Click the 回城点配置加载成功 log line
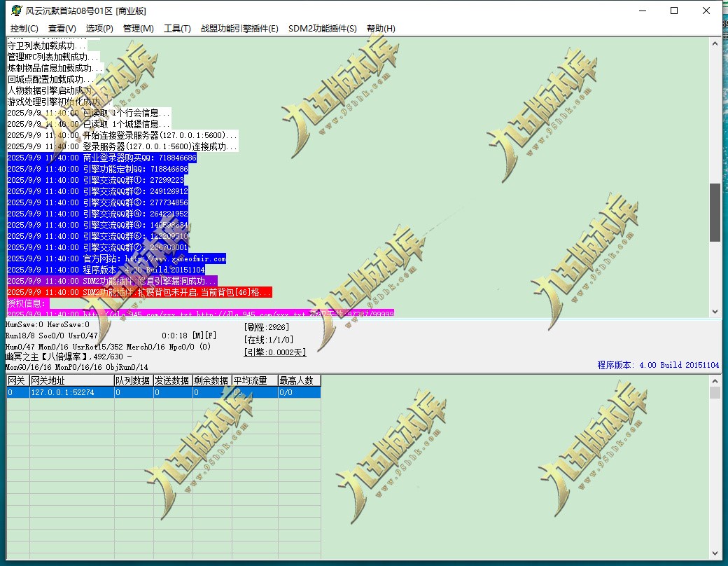The image size is (728, 566). [51, 79]
